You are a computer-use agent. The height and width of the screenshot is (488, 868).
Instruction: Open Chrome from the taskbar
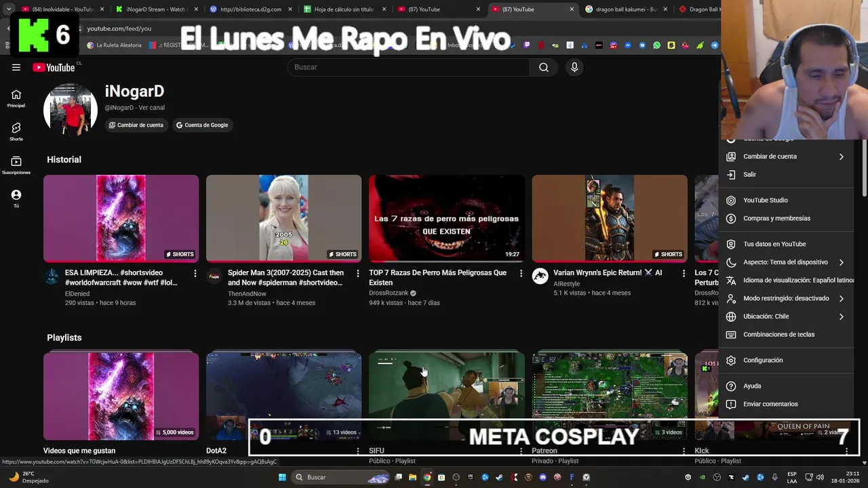427,477
